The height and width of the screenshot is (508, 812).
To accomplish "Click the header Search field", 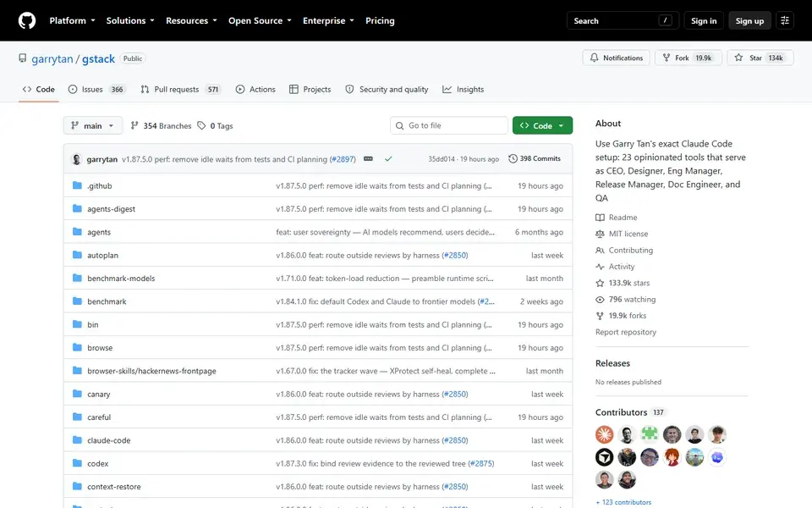I will coord(623,20).
